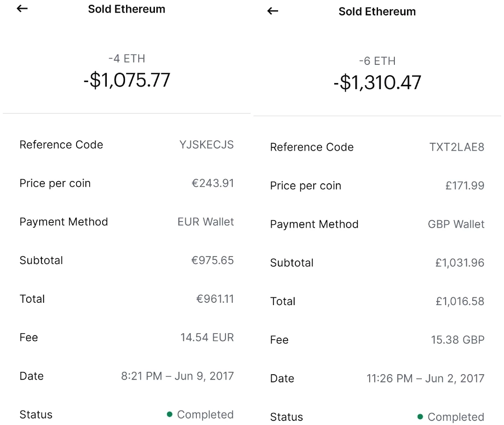
Task: Select the 14.54 EUR fee value
Action: pyautogui.click(x=207, y=338)
